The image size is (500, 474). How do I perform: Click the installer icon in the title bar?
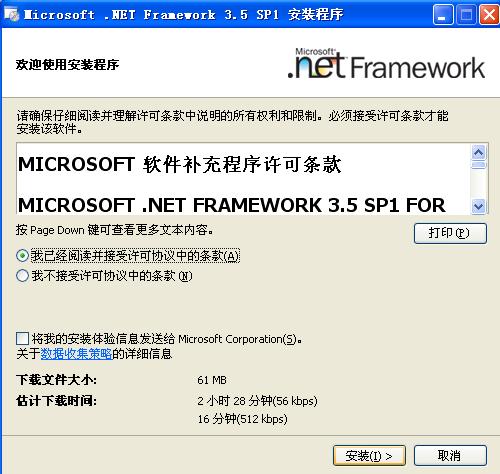point(11,14)
